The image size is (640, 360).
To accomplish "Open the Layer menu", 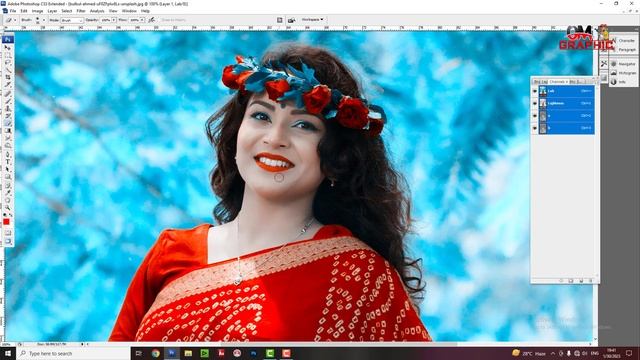I will point(52,11).
